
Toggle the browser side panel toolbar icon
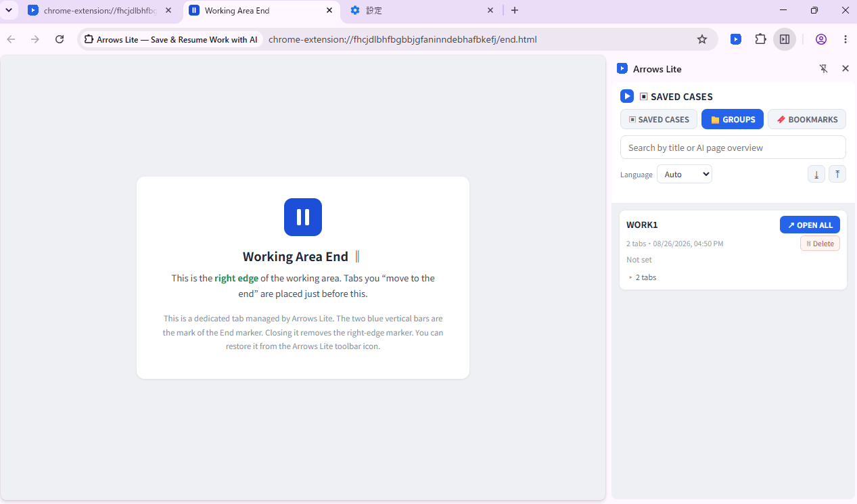(785, 39)
